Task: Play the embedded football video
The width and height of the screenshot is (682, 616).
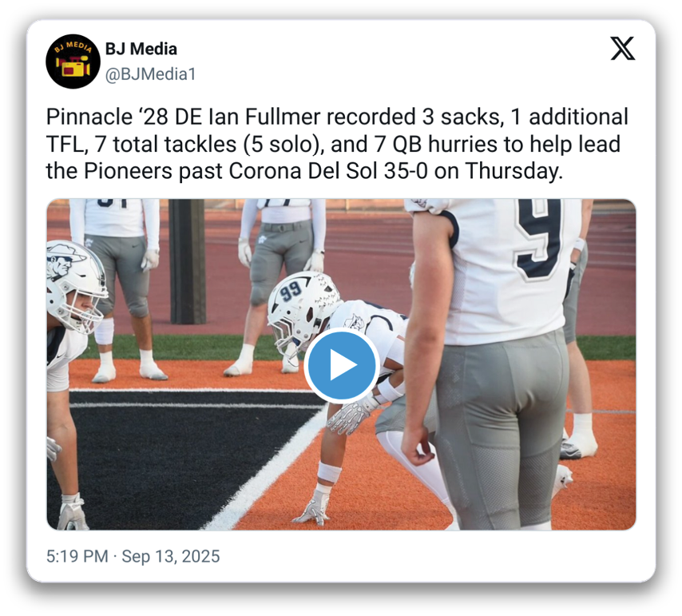Action: tap(341, 365)
